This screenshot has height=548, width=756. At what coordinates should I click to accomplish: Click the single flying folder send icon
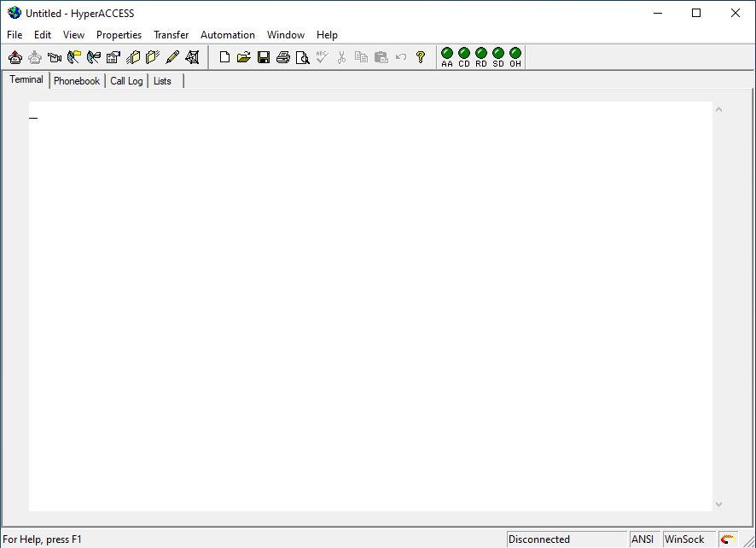(133, 57)
